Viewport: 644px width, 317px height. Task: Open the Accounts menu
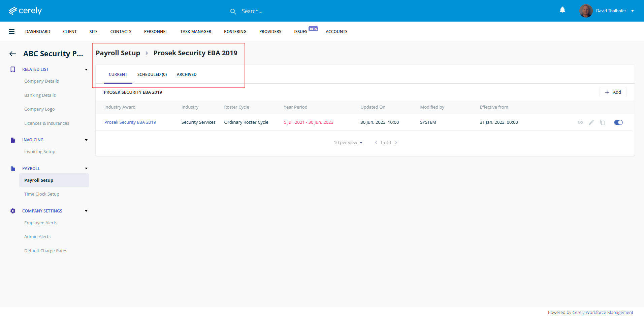point(336,32)
